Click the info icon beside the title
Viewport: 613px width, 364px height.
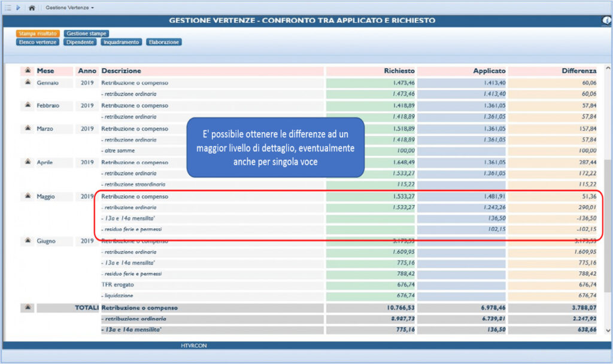(606, 20)
